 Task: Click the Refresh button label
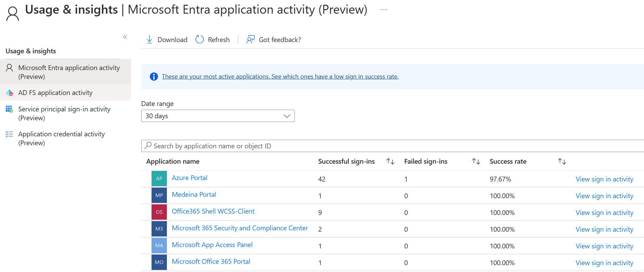pos(219,40)
